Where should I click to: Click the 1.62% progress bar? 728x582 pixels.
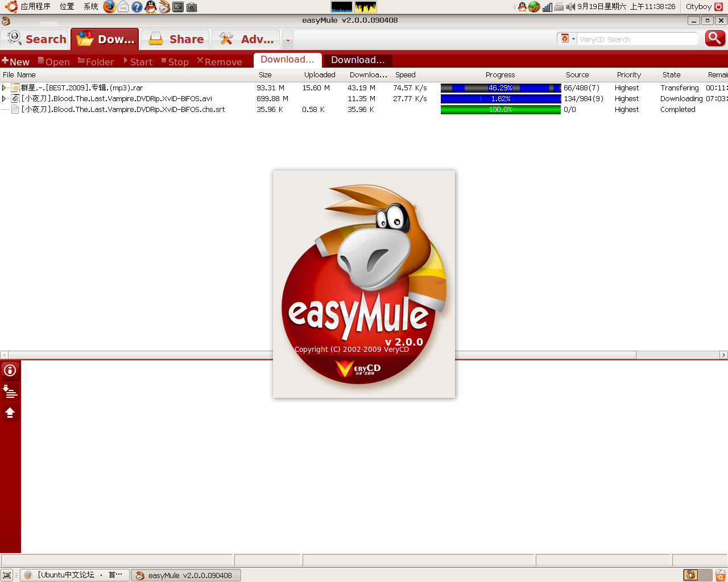[x=500, y=99]
